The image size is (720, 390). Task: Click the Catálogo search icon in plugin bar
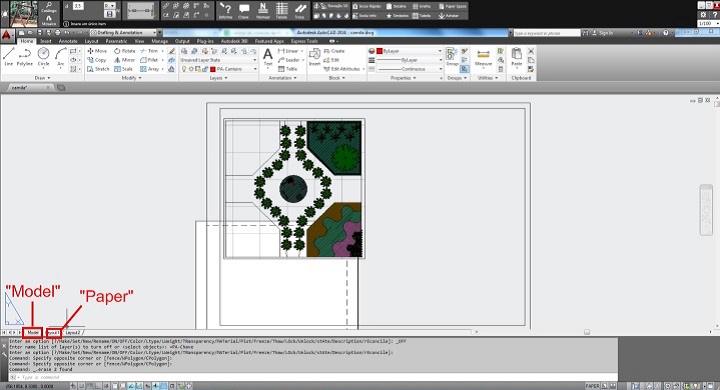[49, 7]
